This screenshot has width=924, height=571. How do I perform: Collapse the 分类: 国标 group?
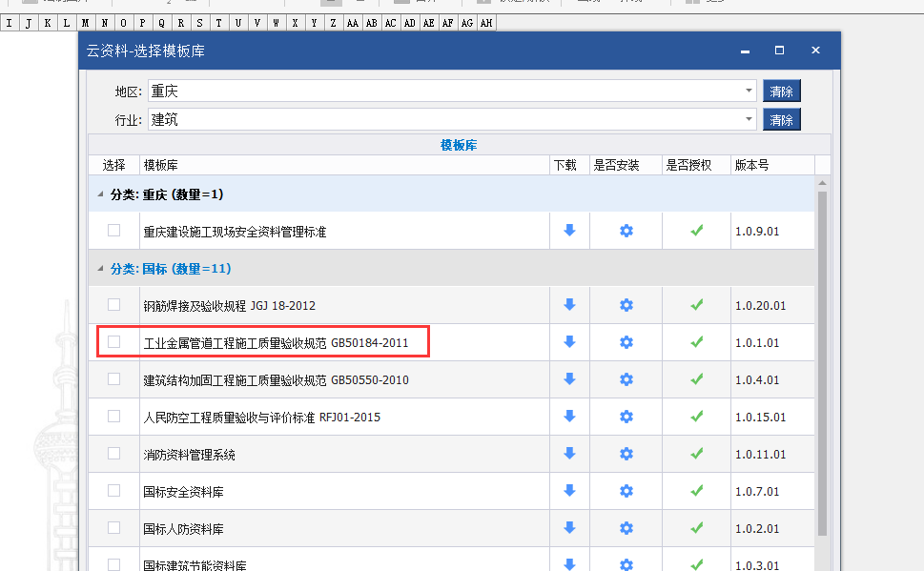[101, 269]
